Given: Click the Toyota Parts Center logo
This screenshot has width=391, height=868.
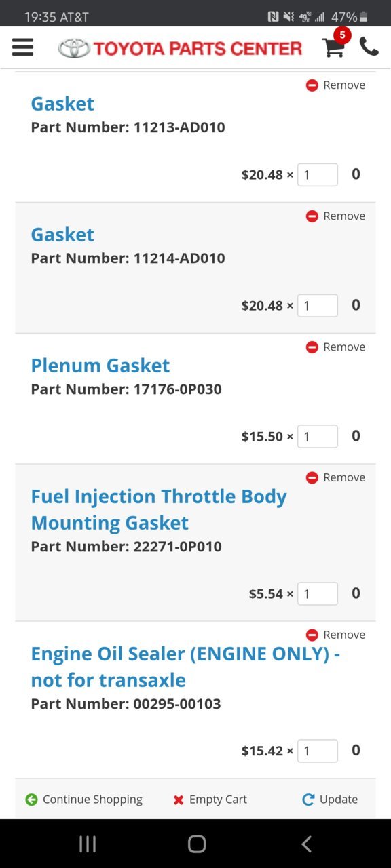Looking at the screenshot, I should pyautogui.click(x=180, y=47).
